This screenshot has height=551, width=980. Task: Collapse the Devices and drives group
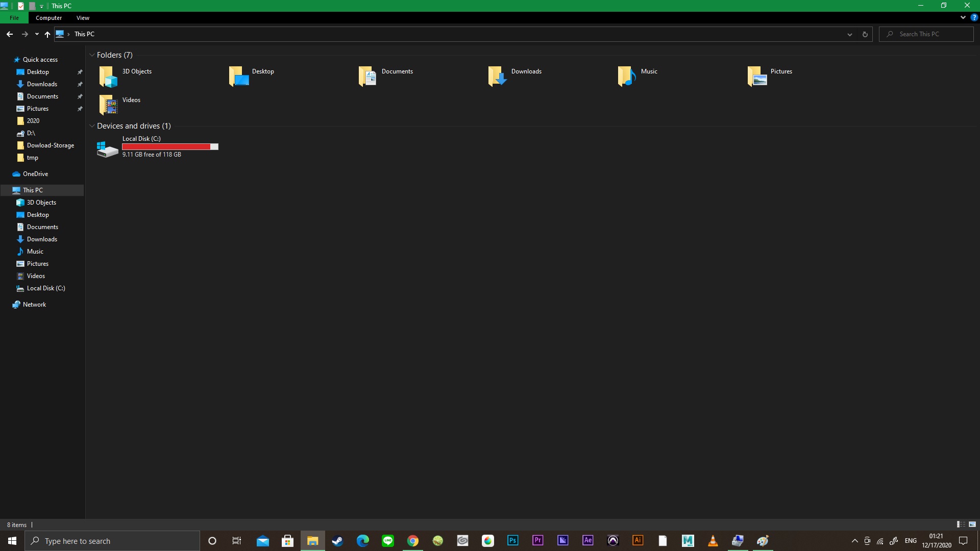[x=92, y=126]
